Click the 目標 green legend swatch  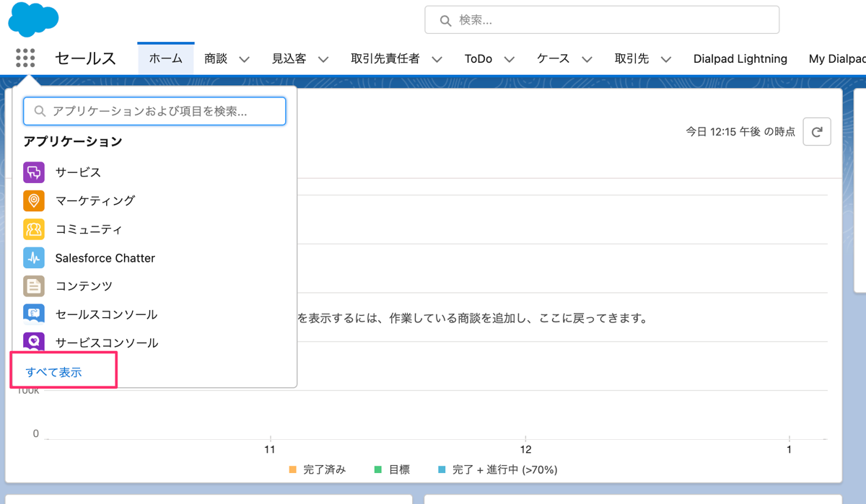(377, 469)
